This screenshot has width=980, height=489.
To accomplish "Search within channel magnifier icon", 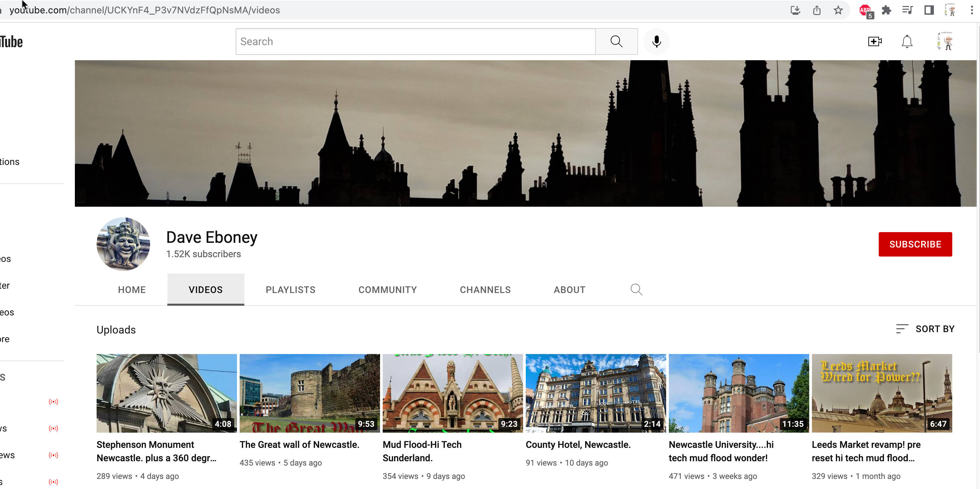I will tap(636, 289).
